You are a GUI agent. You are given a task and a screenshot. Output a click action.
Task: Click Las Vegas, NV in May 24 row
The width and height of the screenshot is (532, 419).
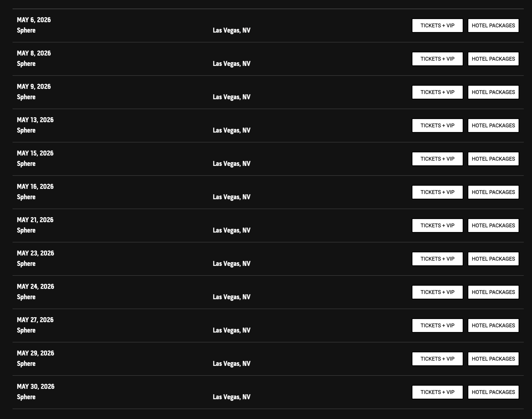(232, 297)
